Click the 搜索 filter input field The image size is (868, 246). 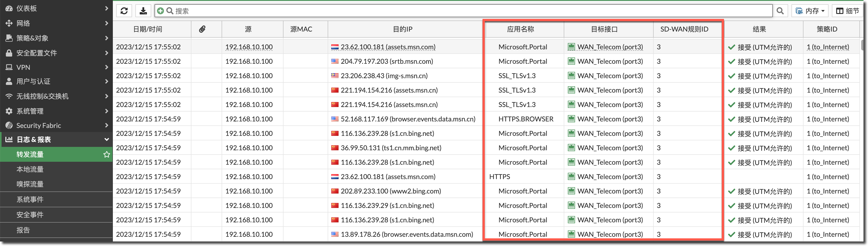click(472, 11)
